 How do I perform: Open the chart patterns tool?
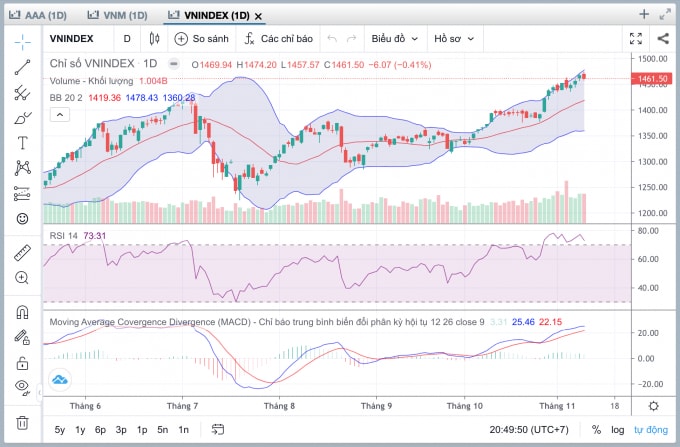tap(23, 168)
